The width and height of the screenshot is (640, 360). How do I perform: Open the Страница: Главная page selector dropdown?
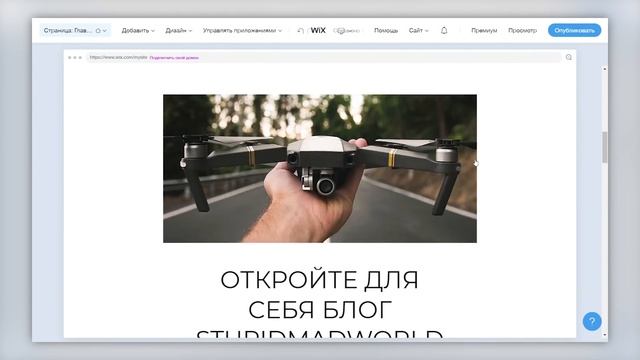point(75,31)
